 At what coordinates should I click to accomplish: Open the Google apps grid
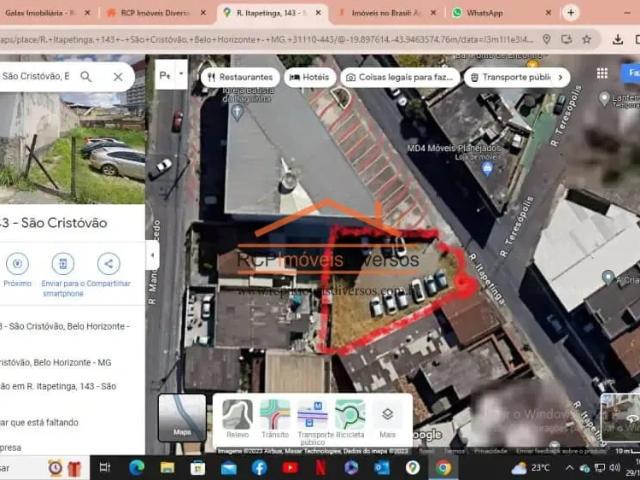coord(602,73)
